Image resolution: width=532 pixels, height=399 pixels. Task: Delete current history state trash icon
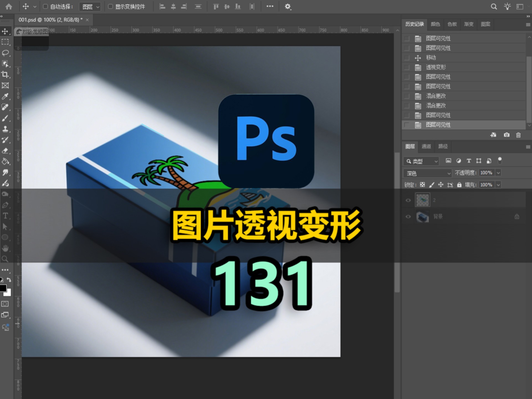(518, 135)
